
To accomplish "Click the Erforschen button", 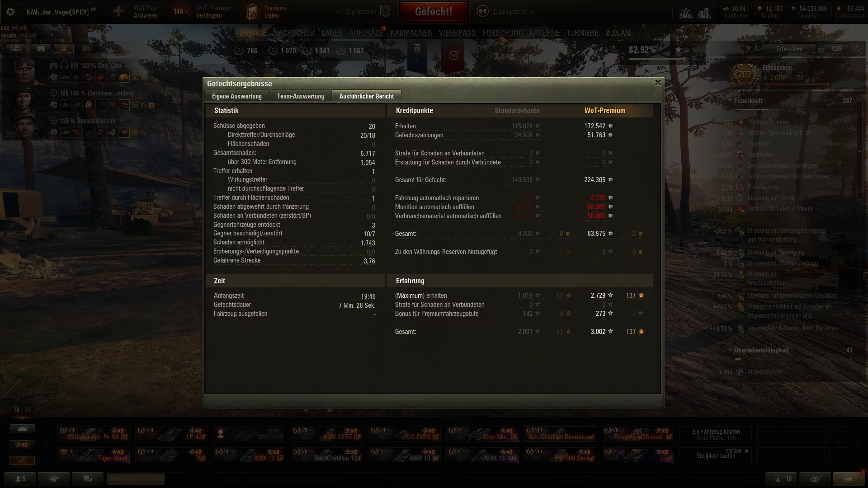I will (790, 49).
